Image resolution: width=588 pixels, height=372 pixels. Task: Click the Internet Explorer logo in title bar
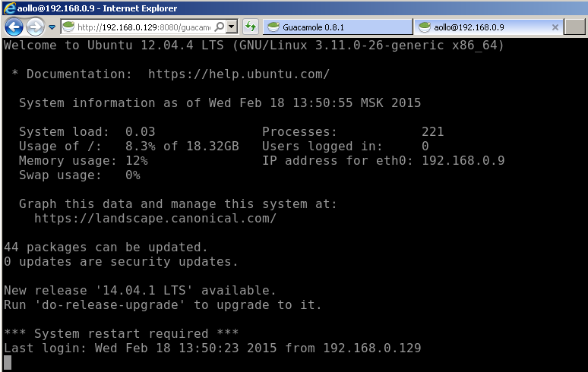[x=9, y=8]
